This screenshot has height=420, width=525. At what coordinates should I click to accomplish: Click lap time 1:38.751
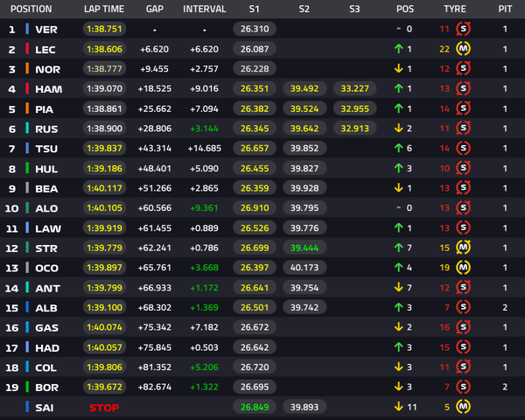click(104, 29)
